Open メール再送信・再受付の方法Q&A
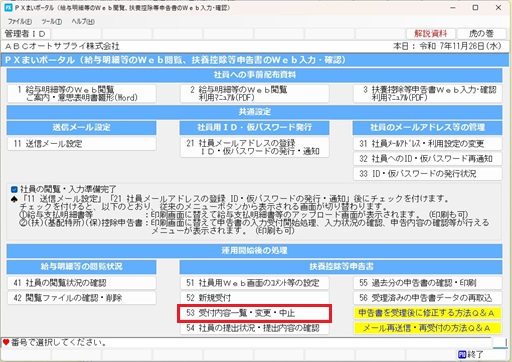The height and width of the screenshot is (362, 512). click(x=428, y=328)
